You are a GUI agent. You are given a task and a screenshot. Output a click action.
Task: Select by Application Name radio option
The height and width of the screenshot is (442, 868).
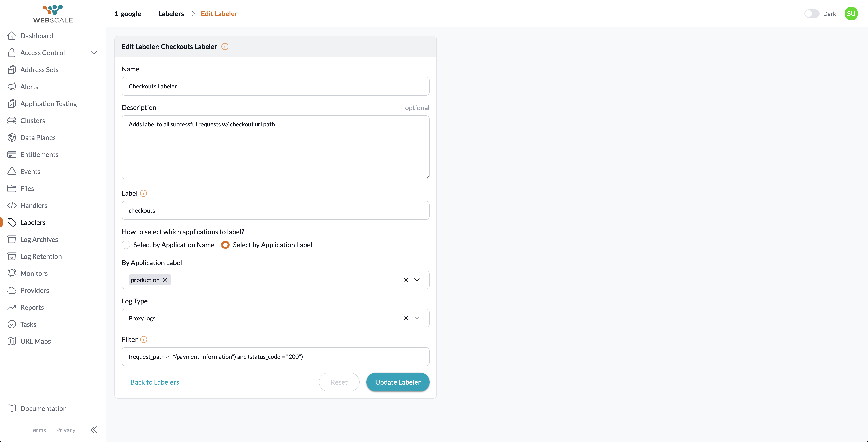(126, 245)
